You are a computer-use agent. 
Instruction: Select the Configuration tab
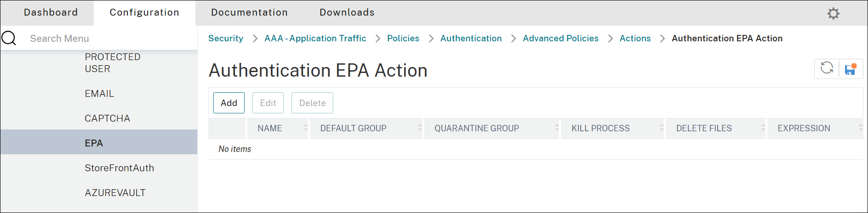click(x=144, y=12)
